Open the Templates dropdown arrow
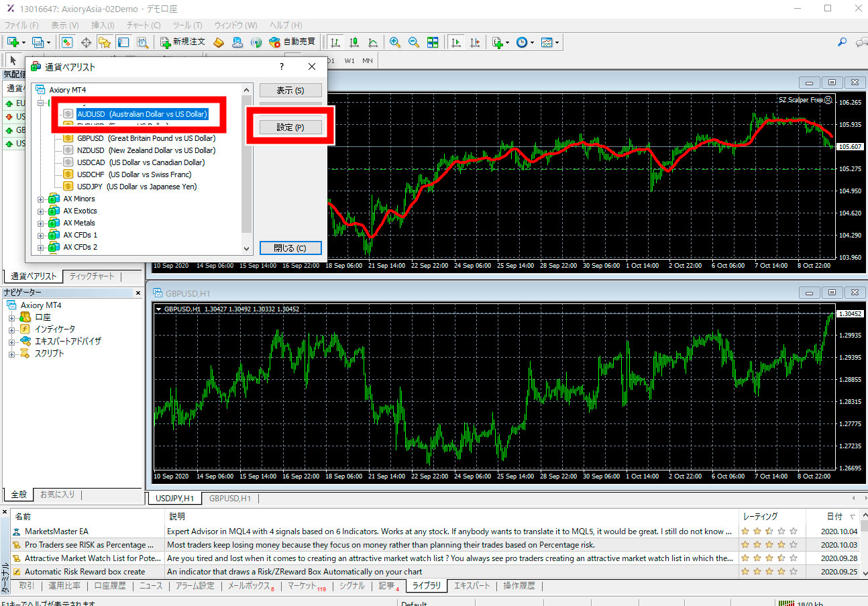This screenshot has height=606, width=868. 557,42
